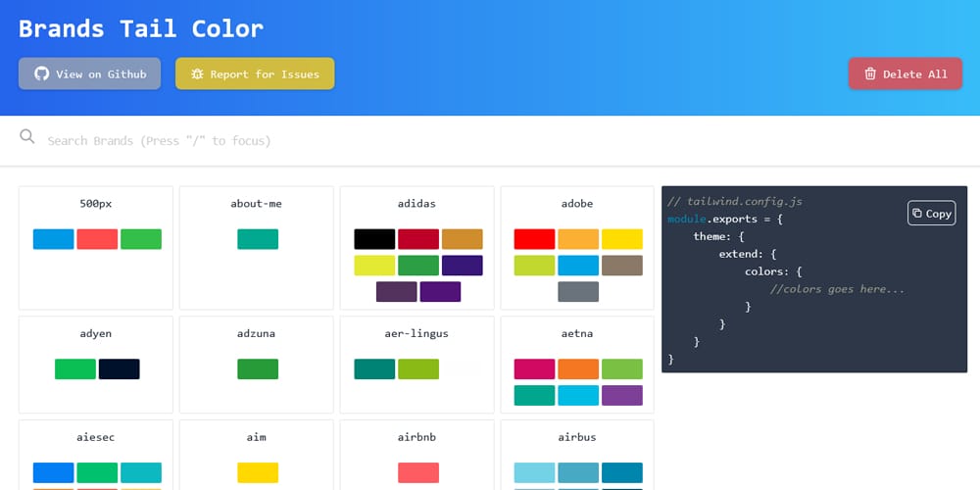This screenshot has width=980, height=490.
Task: Select the yellow adidas swatch
Action: (x=374, y=265)
